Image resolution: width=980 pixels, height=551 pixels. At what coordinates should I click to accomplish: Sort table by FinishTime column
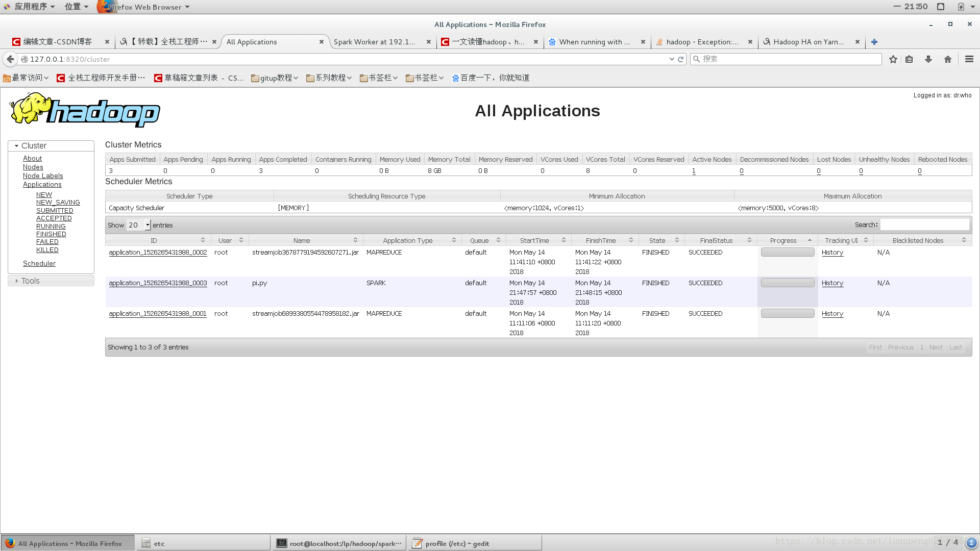pyautogui.click(x=631, y=240)
